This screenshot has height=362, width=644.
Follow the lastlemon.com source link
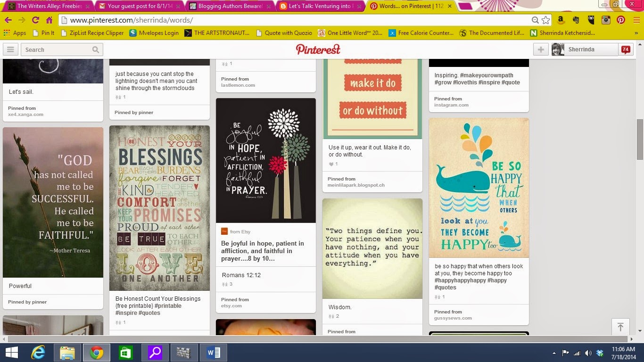238,85
